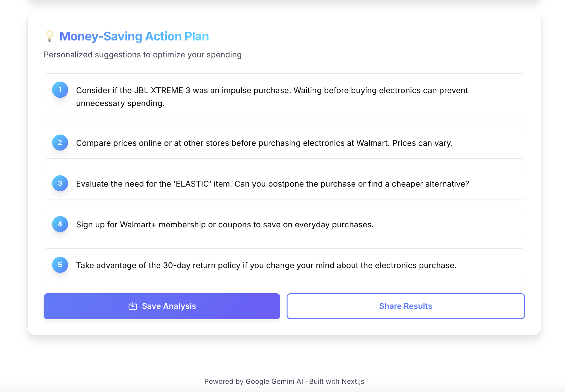Click the download icon in Save Analysis
This screenshot has height=392, width=565.
click(133, 306)
